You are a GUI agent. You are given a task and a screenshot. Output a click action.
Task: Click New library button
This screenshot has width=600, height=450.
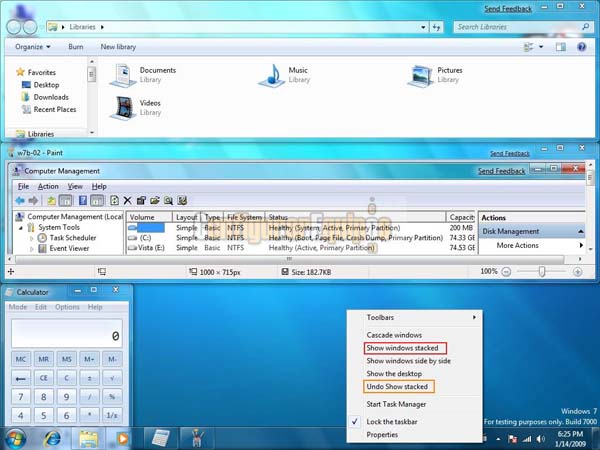pyautogui.click(x=118, y=47)
